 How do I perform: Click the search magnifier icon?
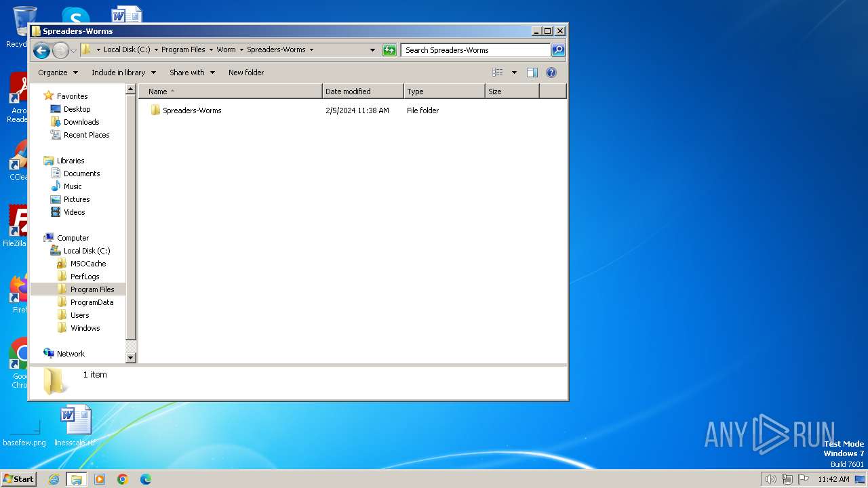tap(557, 50)
